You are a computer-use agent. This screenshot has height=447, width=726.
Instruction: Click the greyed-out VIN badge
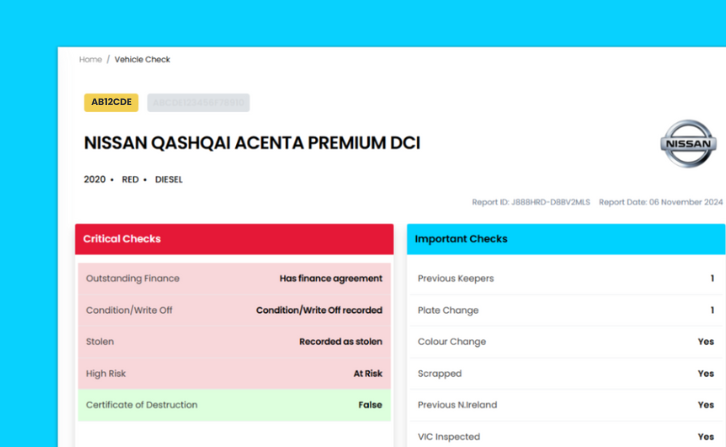tap(198, 102)
